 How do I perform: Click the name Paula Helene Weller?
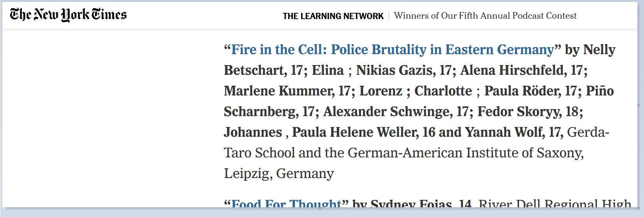click(355, 132)
